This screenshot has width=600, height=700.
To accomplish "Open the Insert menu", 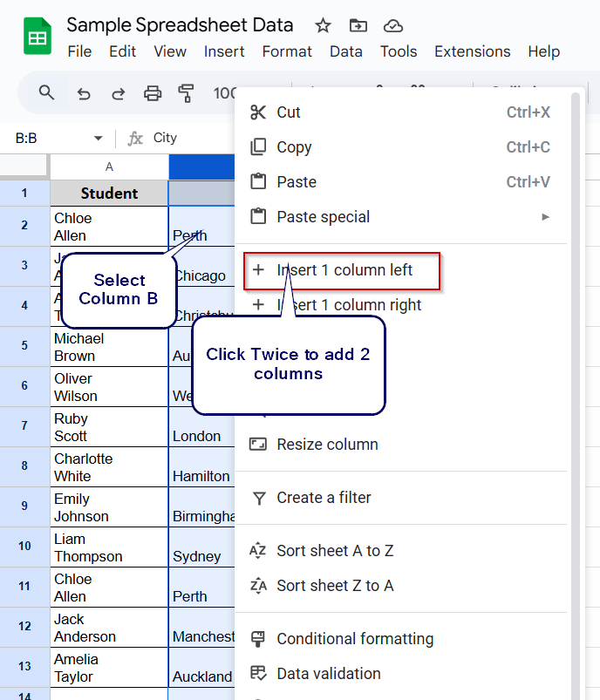I will pyautogui.click(x=224, y=51).
